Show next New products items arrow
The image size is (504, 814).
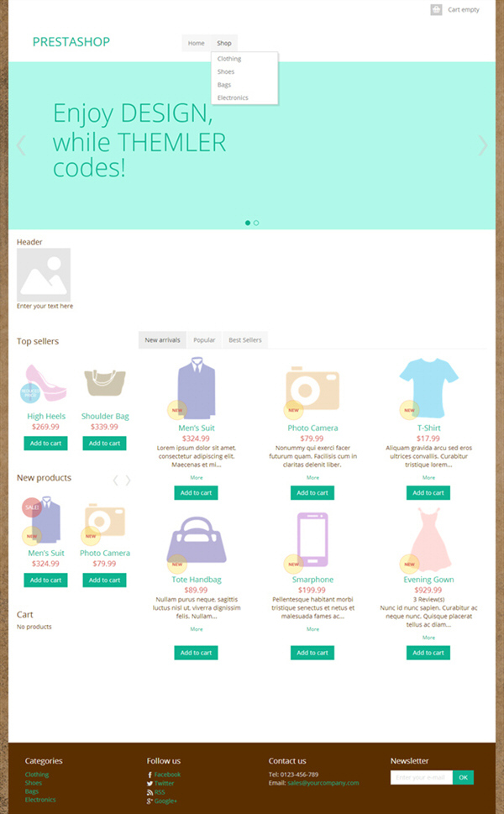(x=128, y=481)
